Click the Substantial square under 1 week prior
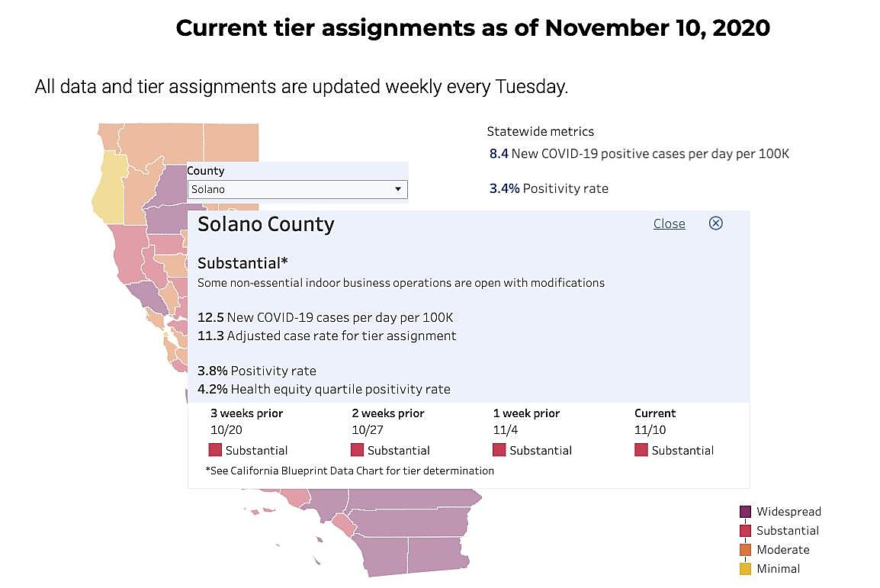880x588 pixels. 499,450
